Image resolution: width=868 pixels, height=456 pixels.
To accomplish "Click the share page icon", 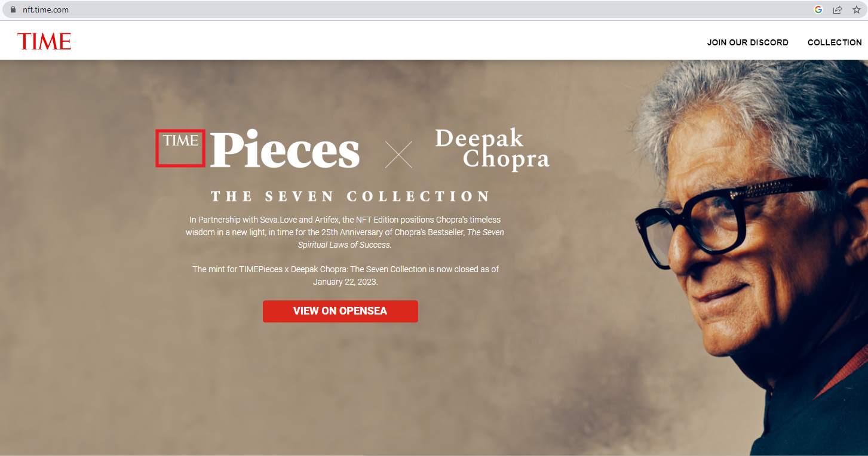I will [838, 10].
